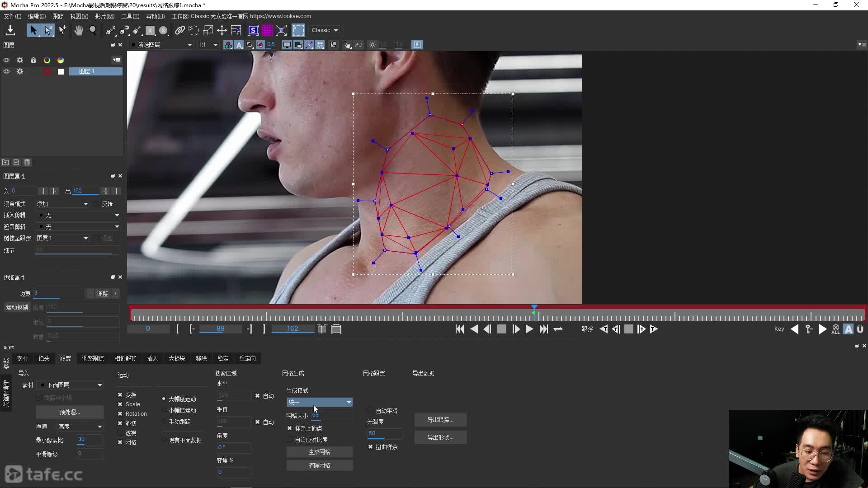Click the 运动模糊 button
The height and width of the screenshot is (488, 868).
click(x=17, y=307)
